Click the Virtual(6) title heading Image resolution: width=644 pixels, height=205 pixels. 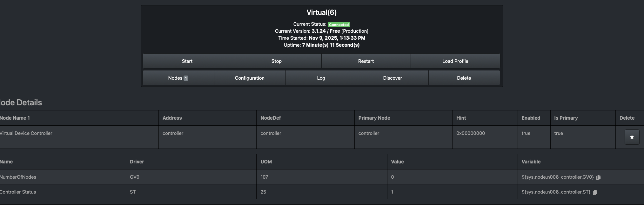click(x=321, y=12)
